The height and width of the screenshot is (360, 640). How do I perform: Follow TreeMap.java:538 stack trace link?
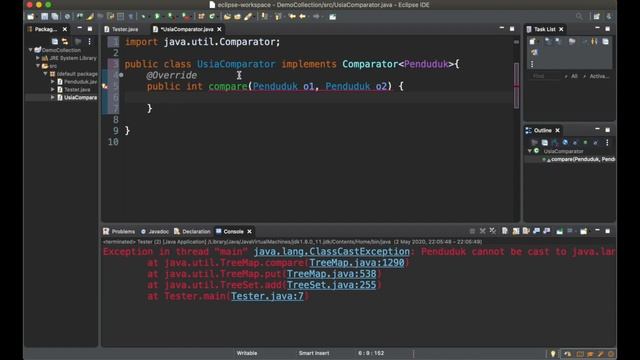coord(331,274)
